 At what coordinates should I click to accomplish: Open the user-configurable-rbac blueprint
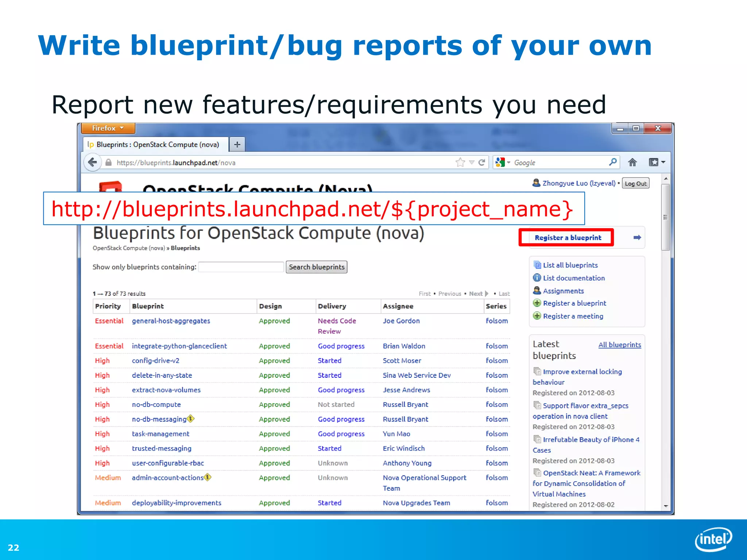pos(168,463)
